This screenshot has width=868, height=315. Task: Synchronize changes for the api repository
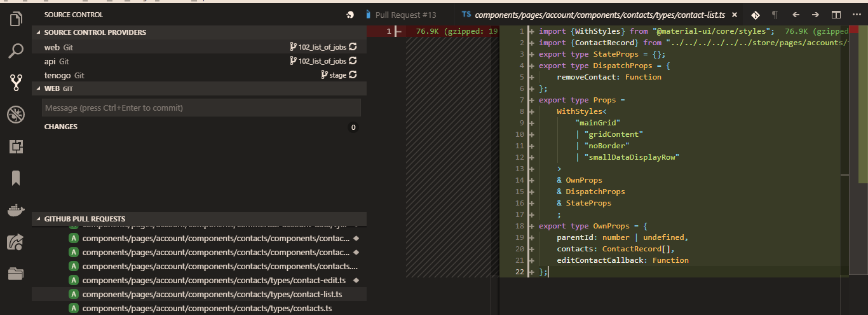[353, 61]
